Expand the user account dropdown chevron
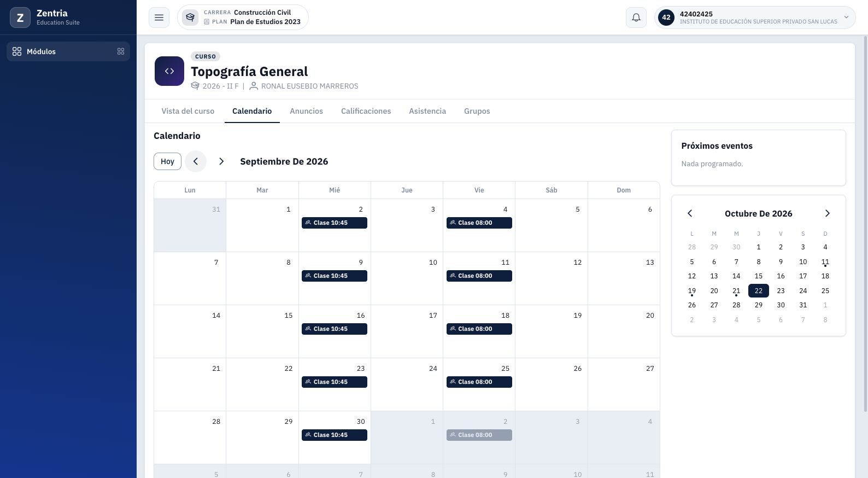 [846, 18]
